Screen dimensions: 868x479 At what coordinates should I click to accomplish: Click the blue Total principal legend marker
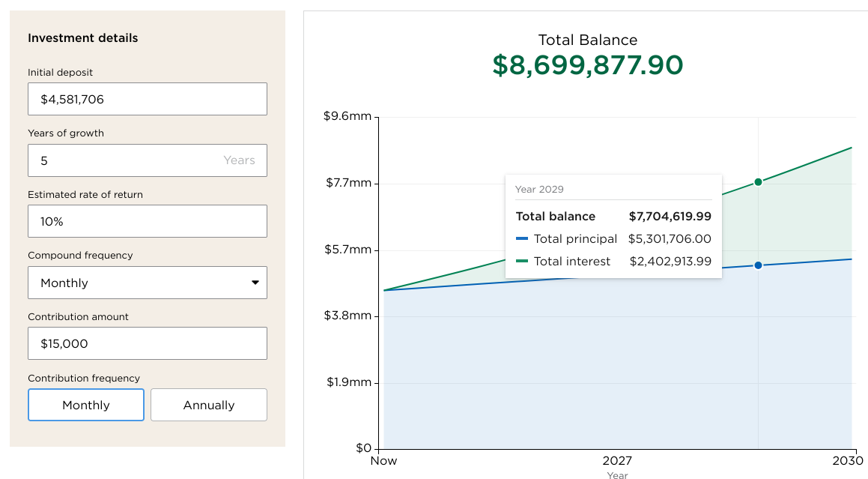[521, 239]
